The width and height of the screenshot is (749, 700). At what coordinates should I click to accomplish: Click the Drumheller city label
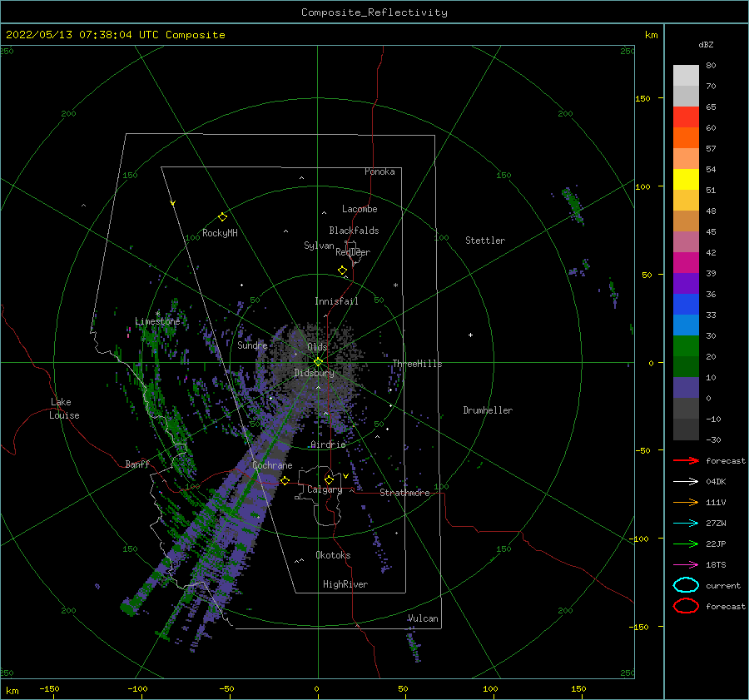(x=488, y=410)
